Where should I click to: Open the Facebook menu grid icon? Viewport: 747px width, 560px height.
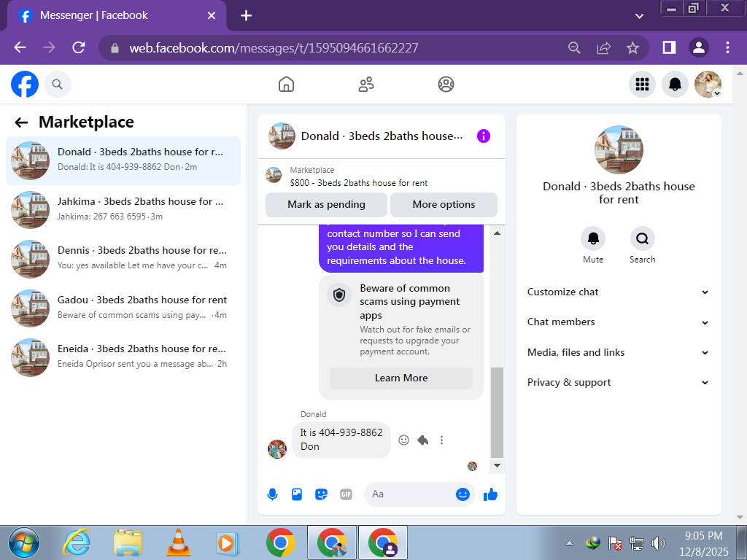(642, 85)
